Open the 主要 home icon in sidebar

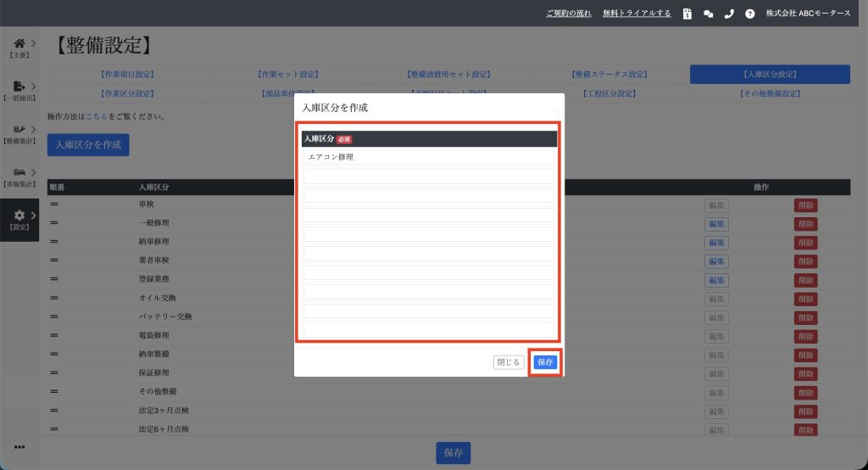point(19,43)
